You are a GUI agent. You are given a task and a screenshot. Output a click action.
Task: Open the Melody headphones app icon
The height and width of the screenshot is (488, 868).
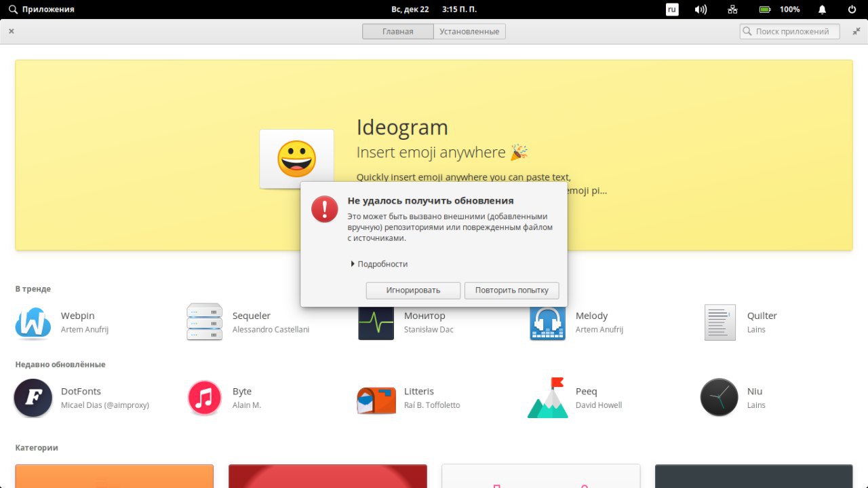point(548,322)
